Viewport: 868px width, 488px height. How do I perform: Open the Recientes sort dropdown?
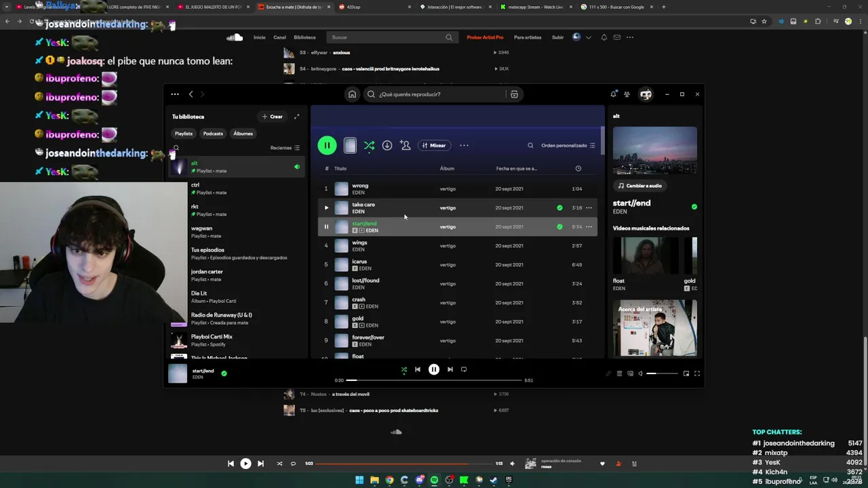click(285, 148)
